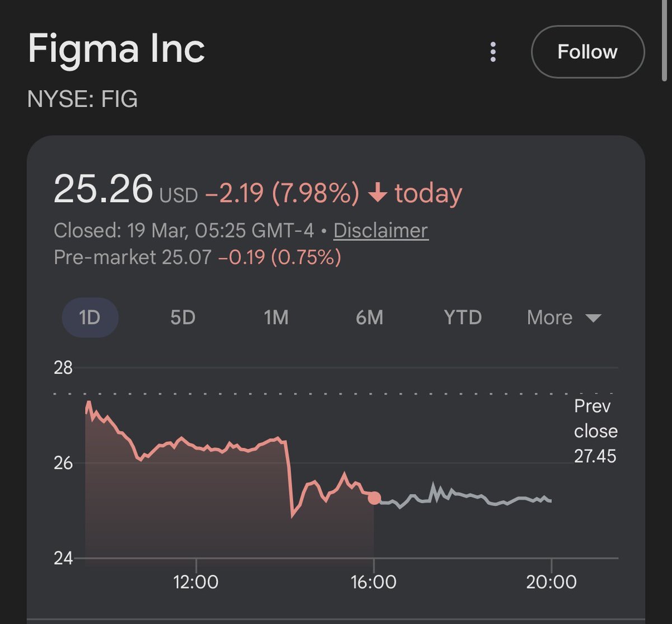672x624 pixels.
Task: Click the Follow button
Action: [x=587, y=52]
